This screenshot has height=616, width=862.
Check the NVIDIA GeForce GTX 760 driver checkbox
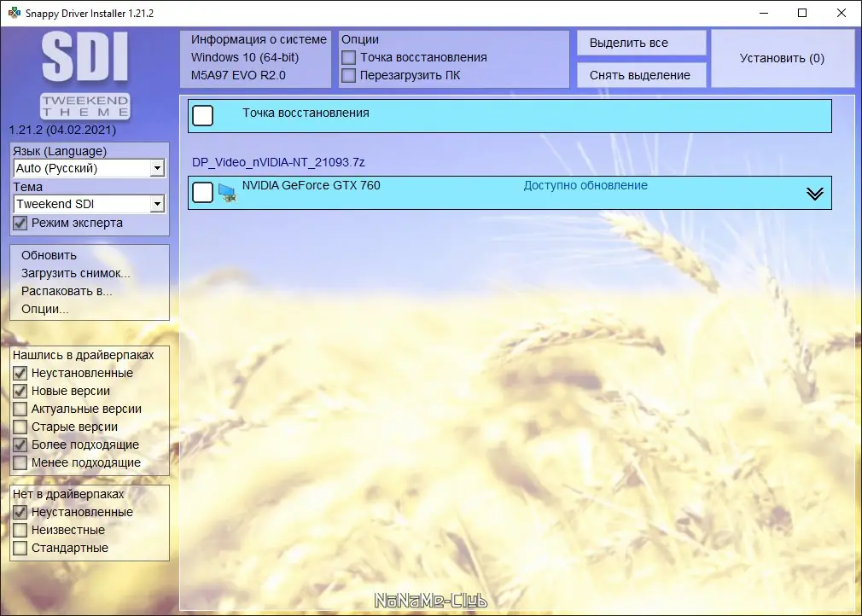point(202,193)
